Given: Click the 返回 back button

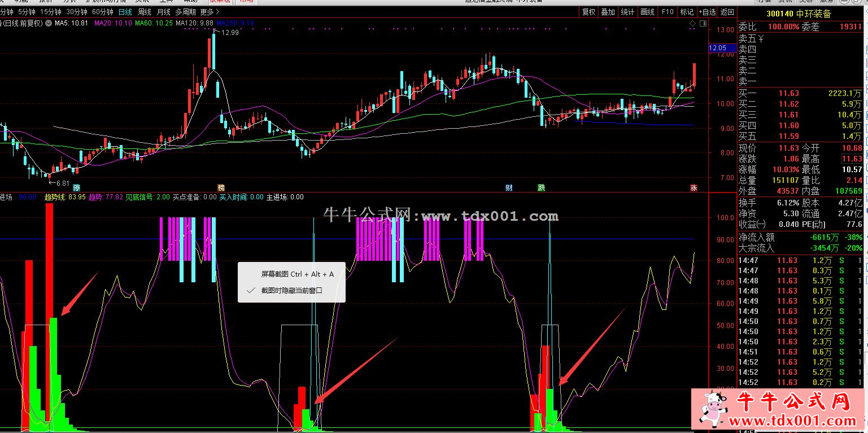Looking at the screenshot, I should [x=727, y=12].
